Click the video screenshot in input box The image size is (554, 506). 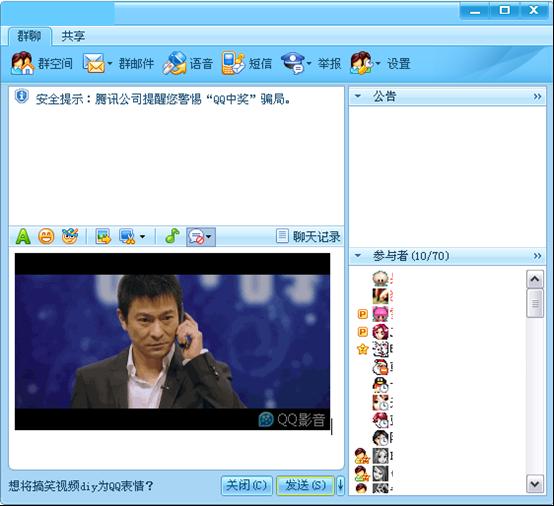pyautogui.click(x=172, y=341)
